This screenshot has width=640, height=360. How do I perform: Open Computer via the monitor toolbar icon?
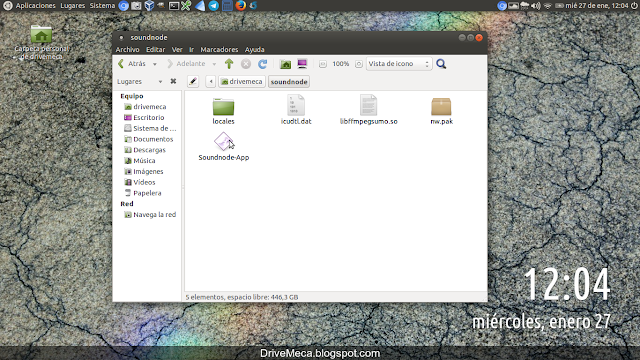click(302, 64)
